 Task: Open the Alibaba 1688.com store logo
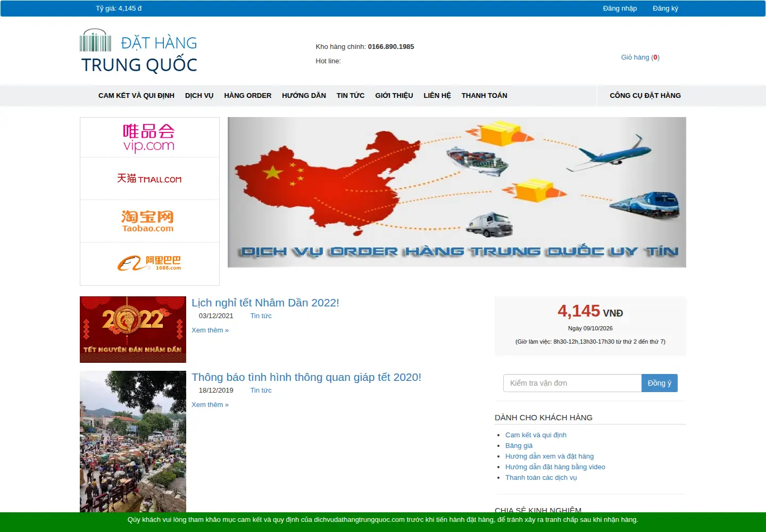click(x=149, y=263)
